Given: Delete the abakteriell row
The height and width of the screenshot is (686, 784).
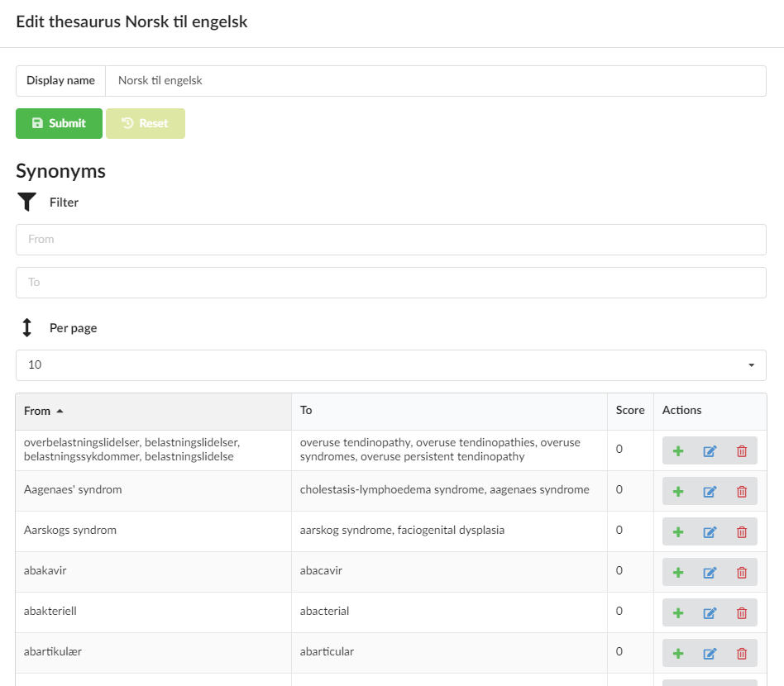Looking at the screenshot, I should pos(742,613).
